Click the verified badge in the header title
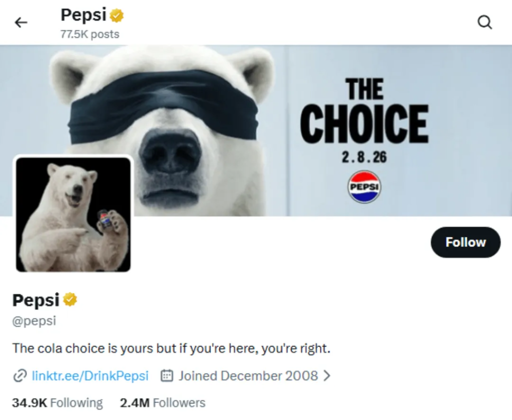 click(x=116, y=15)
